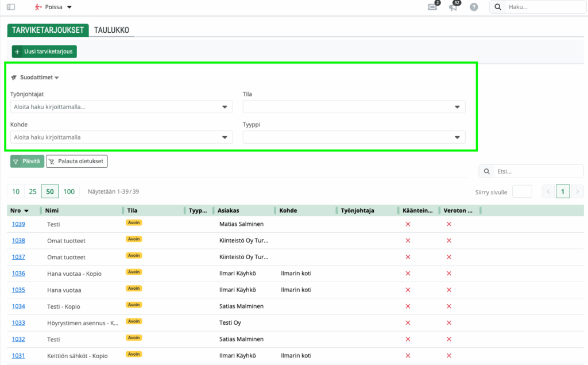Click the red X in Testi row 1039 Kääntein column

tap(408, 224)
